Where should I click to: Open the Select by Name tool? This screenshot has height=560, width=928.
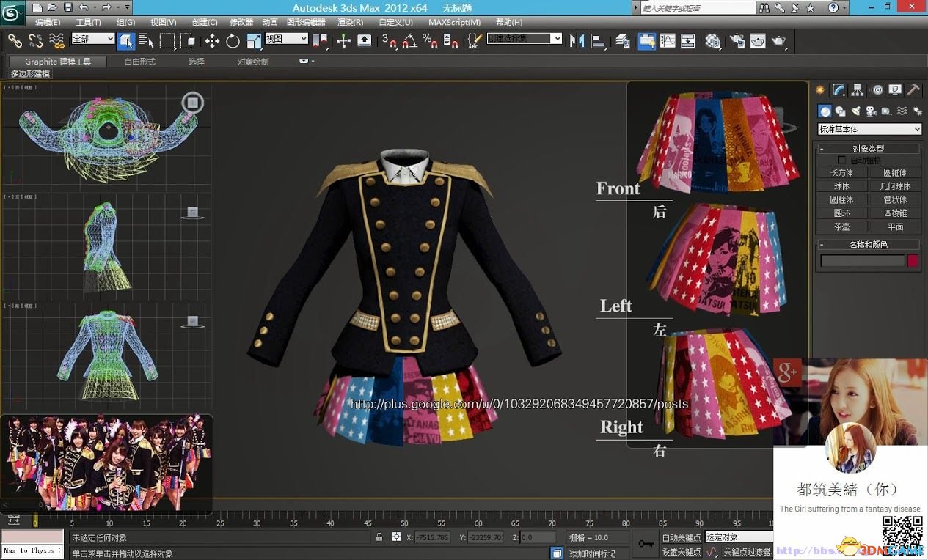coord(146,40)
